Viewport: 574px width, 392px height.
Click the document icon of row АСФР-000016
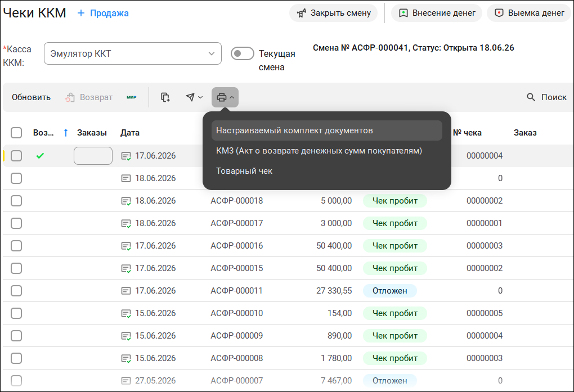click(x=126, y=246)
